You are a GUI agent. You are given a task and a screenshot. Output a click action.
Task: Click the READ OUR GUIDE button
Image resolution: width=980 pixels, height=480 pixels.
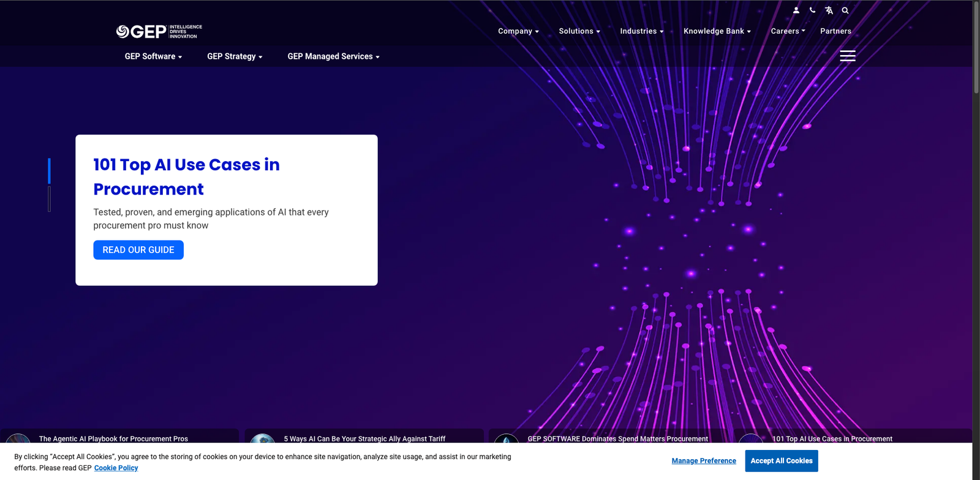[138, 250]
